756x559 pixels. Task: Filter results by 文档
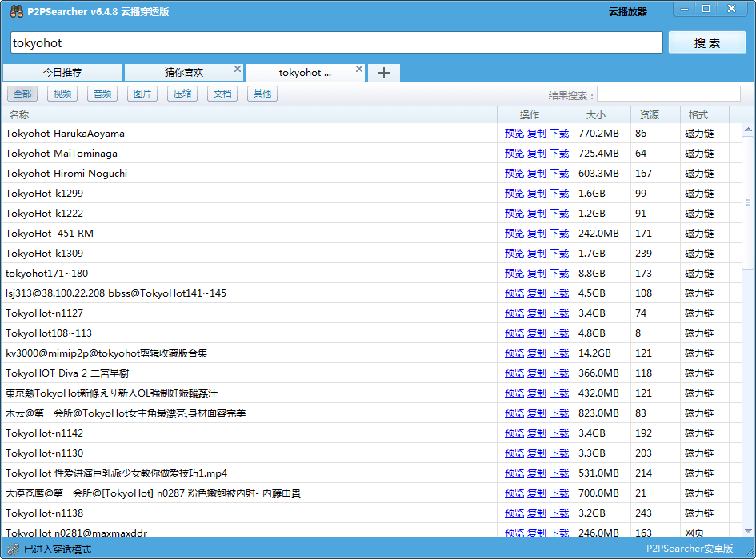222,94
